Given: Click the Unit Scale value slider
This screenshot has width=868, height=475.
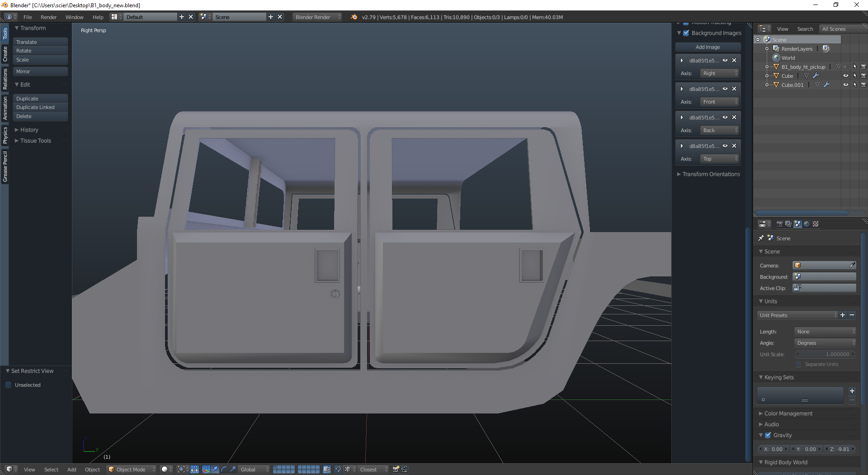Looking at the screenshot, I should coord(825,354).
